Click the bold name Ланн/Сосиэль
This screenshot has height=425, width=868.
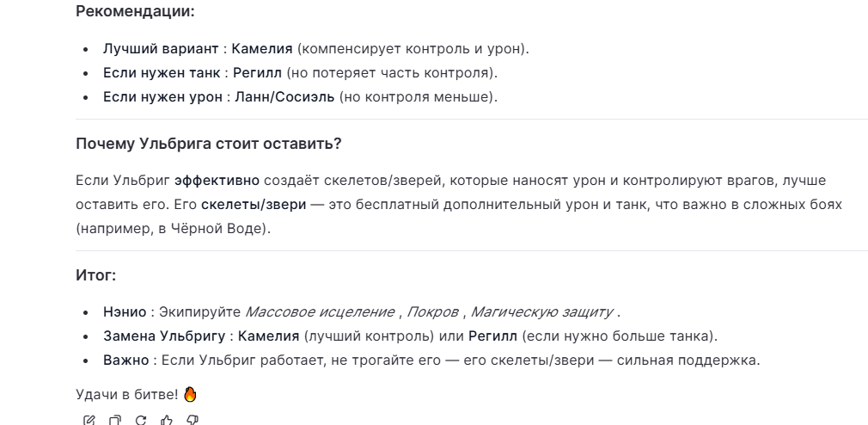pyautogui.click(x=284, y=97)
